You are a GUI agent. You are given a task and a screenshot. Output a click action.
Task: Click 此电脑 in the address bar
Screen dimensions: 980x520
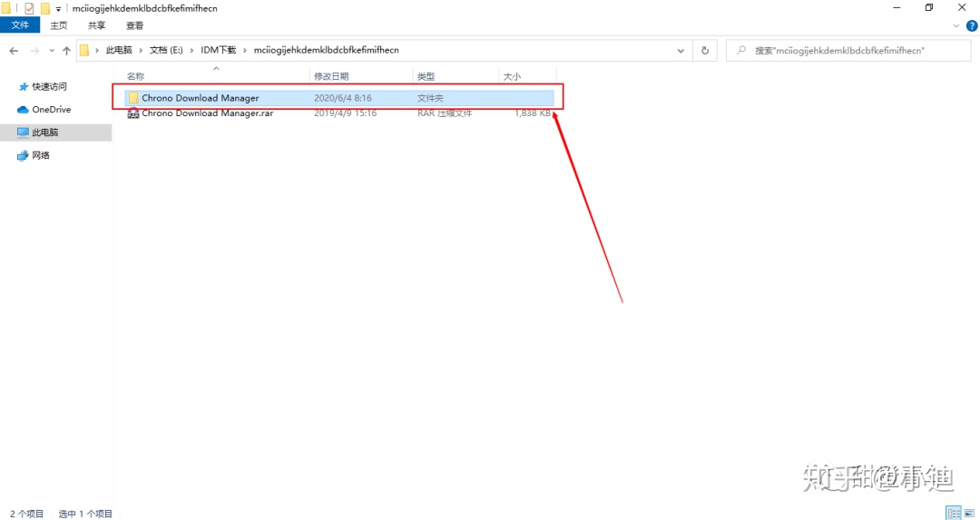(119, 50)
